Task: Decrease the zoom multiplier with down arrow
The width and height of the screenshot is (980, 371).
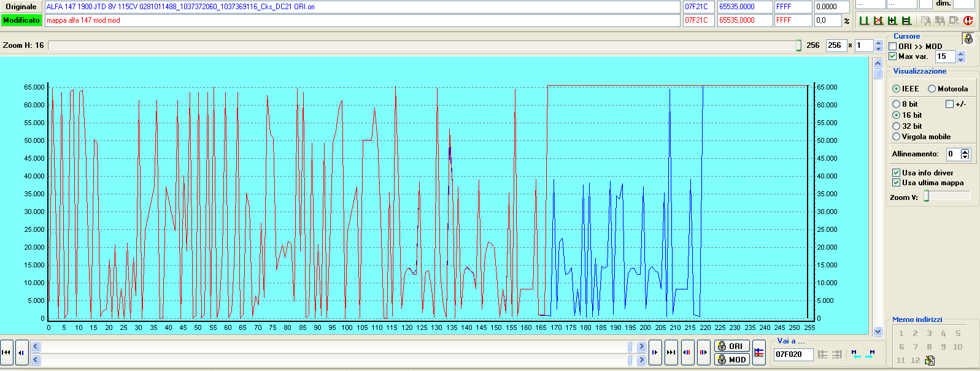Action: click(x=879, y=48)
